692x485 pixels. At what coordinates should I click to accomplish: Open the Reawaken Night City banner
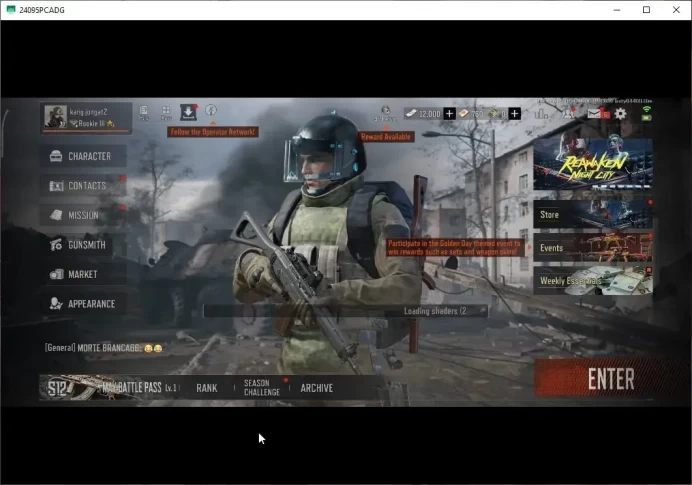pos(593,164)
